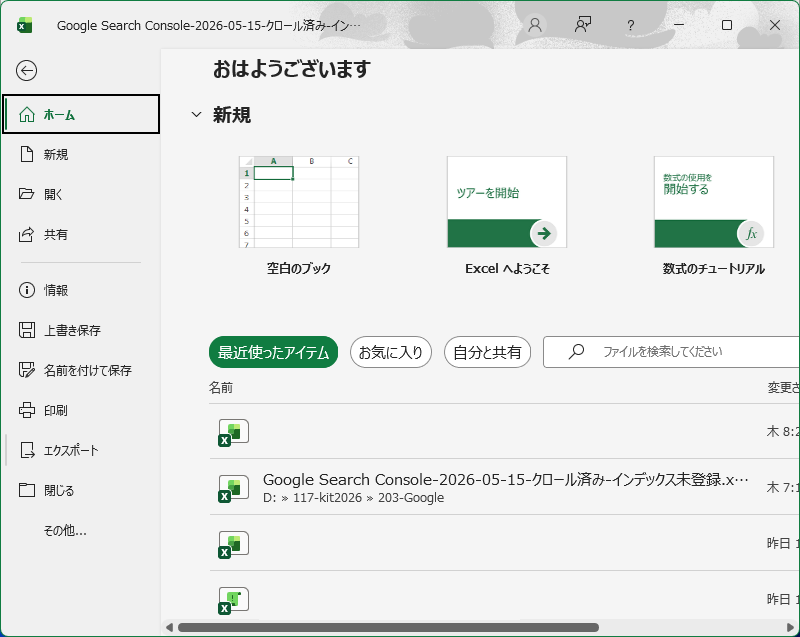The height and width of the screenshot is (637, 800).
Task: Open the 印刷 print page
Action: 81,410
